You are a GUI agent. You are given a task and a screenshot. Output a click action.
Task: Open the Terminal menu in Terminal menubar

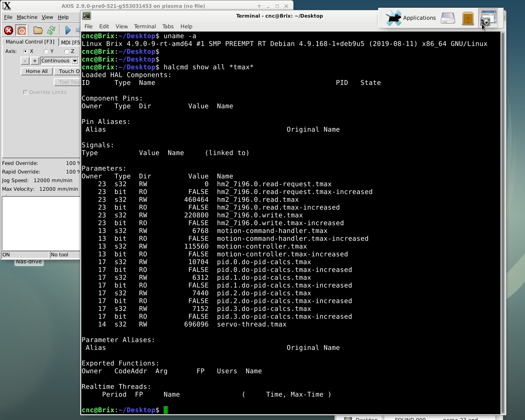point(145,26)
